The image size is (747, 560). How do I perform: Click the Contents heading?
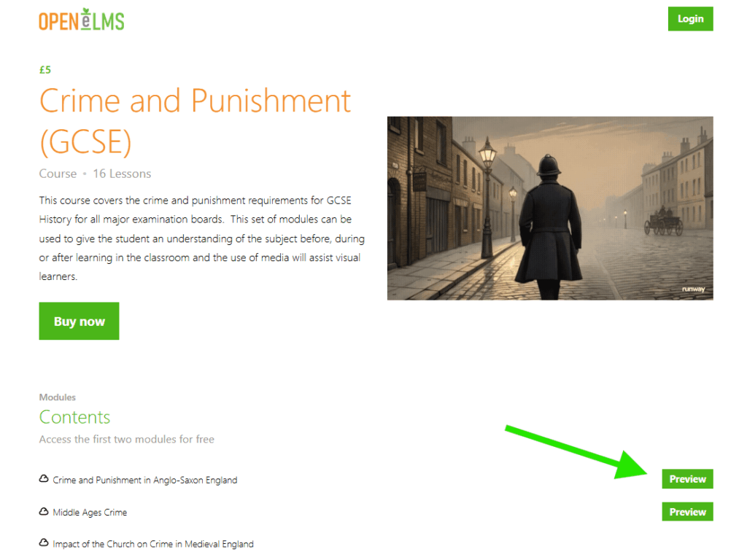[75, 417]
